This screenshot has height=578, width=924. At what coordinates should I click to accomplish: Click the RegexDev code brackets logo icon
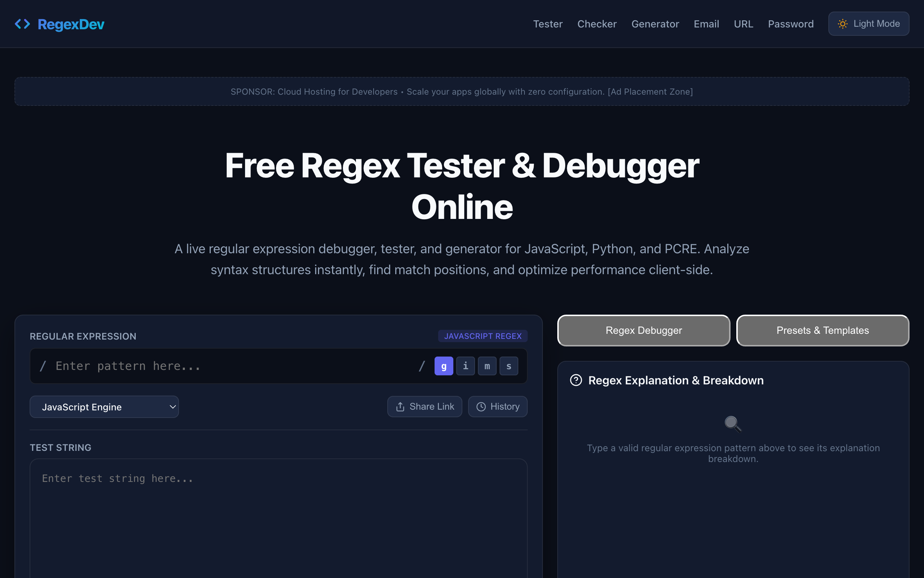point(22,24)
